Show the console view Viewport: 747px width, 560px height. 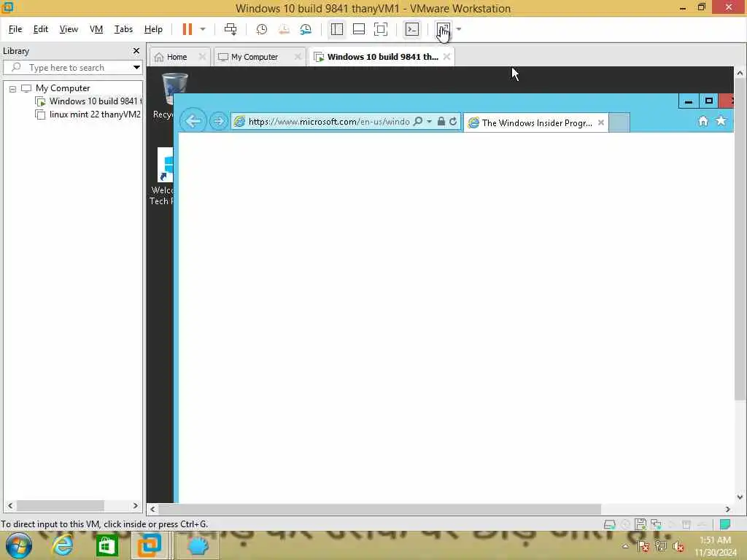coord(412,29)
